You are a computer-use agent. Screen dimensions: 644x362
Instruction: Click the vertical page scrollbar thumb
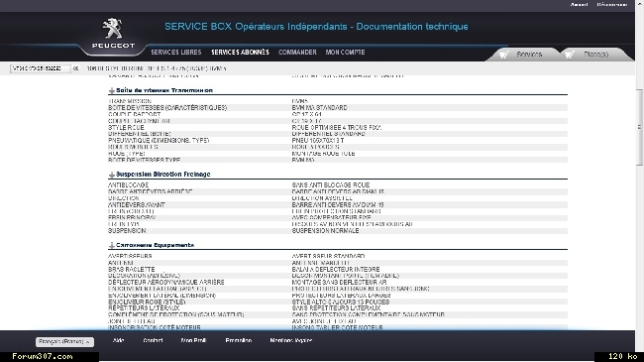coord(639,127)
